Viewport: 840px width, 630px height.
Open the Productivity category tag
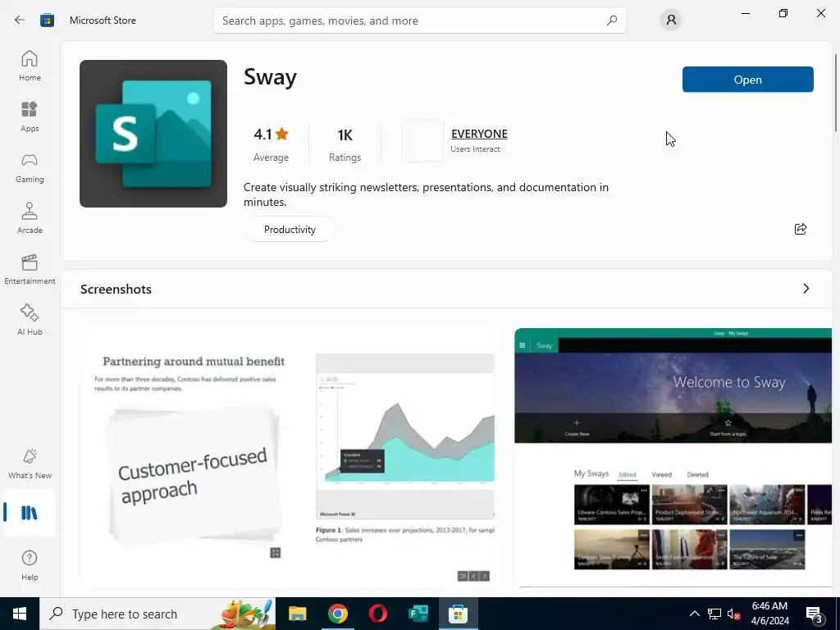pos(290,230)
